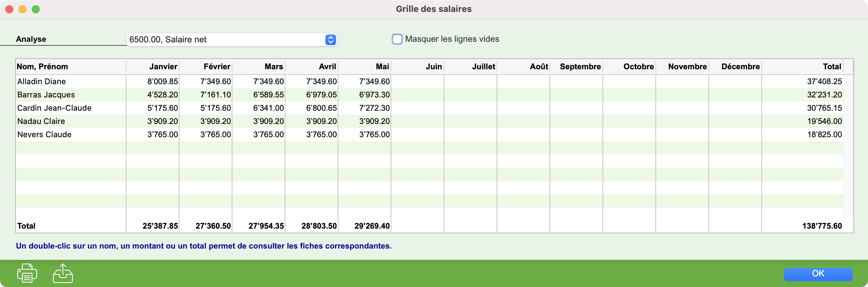The width and height of the screenshot is (868, 287).
Task: Close the Grille des salaires window
Action: tap(9, 9)
